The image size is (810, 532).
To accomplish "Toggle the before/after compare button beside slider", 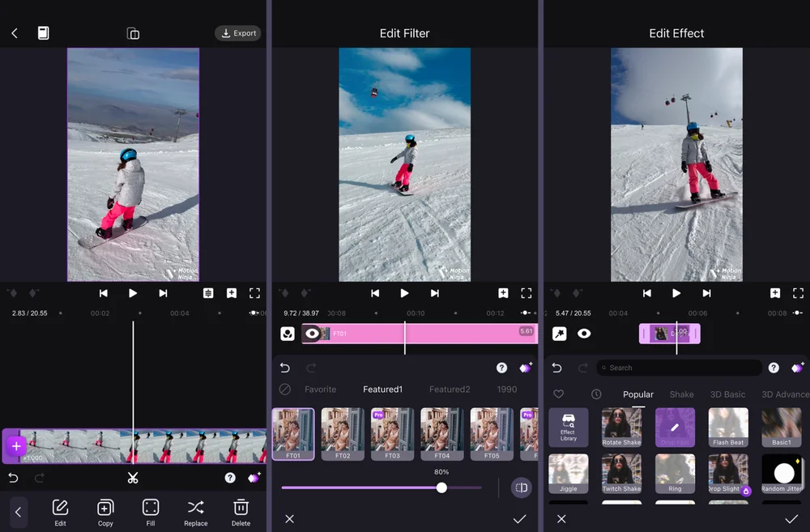I will 521,487.
